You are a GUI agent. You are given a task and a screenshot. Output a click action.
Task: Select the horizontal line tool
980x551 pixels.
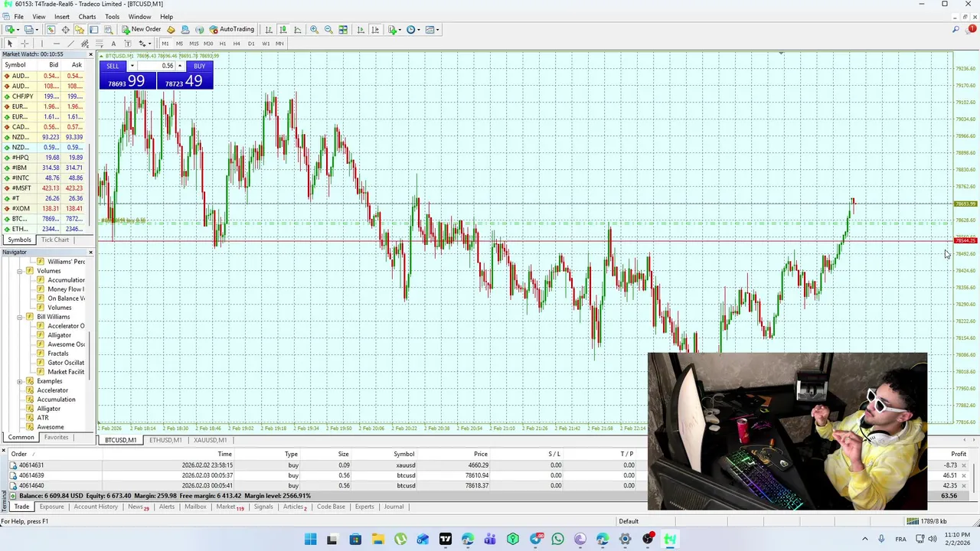pos(57,44)
